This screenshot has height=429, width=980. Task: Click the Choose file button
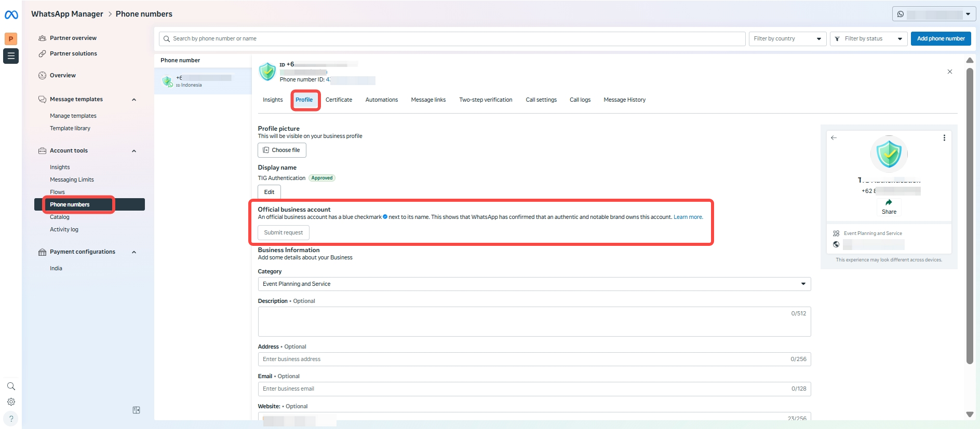point(281,150)
